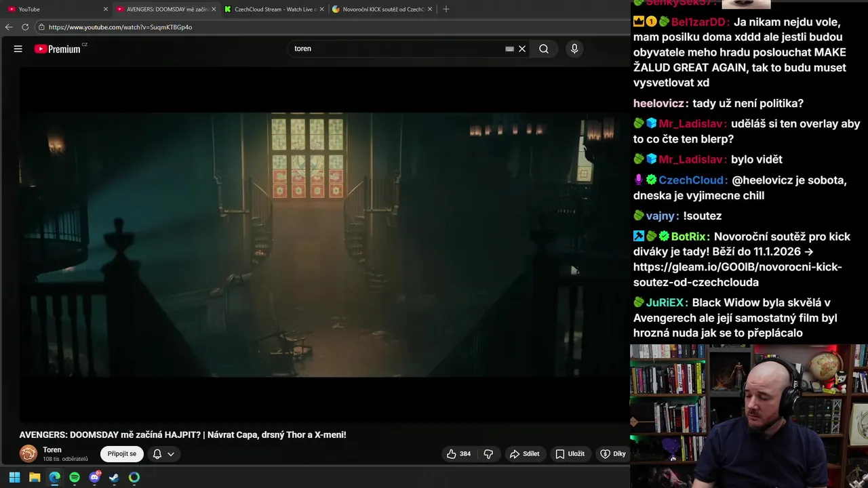Open Discord from the taskbar
This screenshot has width=868, height=488.
pyautogui.click(x=94, y=477)
